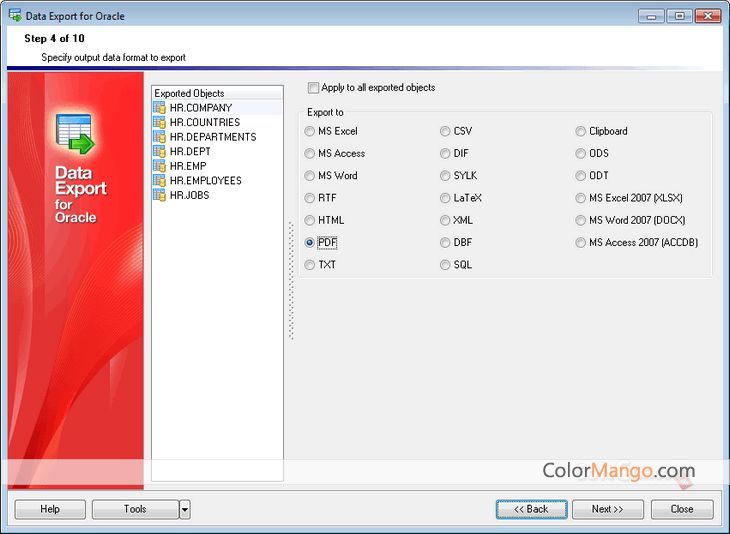Click the table icon beside HR.COUNTRIES

pos(159,122)
